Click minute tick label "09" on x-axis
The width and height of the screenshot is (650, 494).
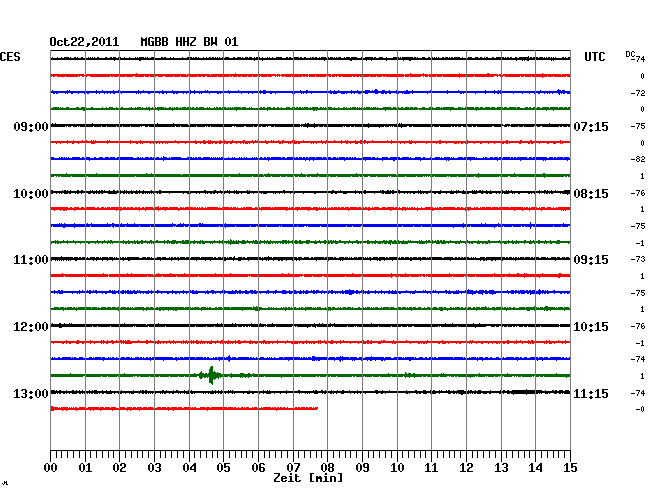(x=362, y=468)
